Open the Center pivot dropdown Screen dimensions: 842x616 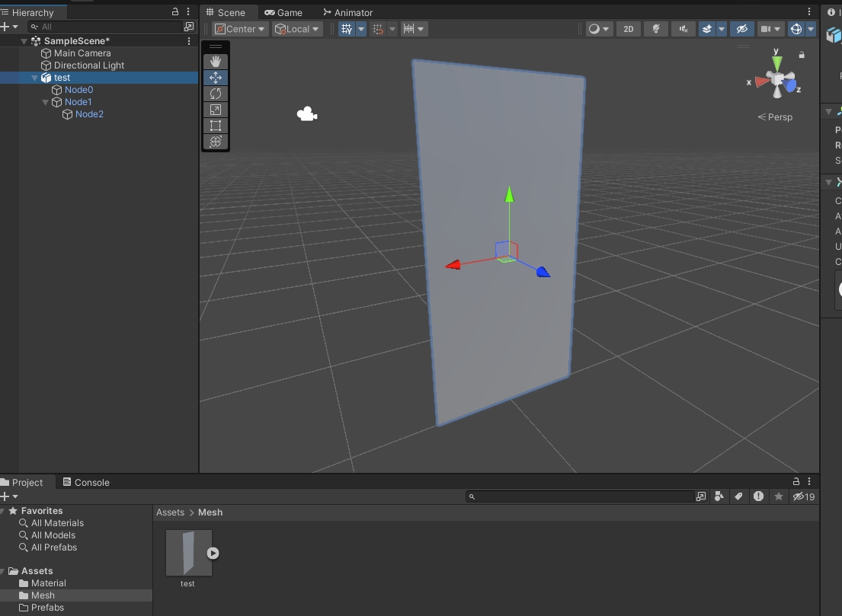point(240,29)
